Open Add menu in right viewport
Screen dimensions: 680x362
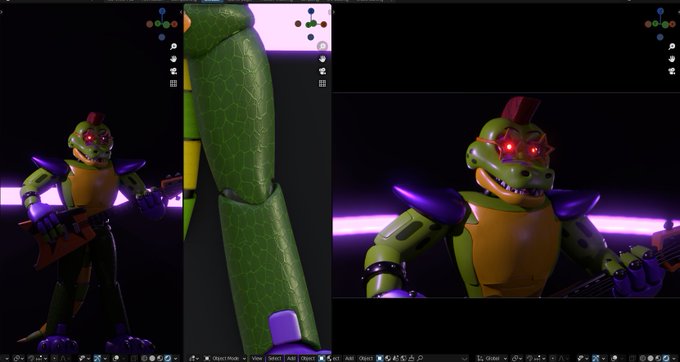[x=349, y=358]
